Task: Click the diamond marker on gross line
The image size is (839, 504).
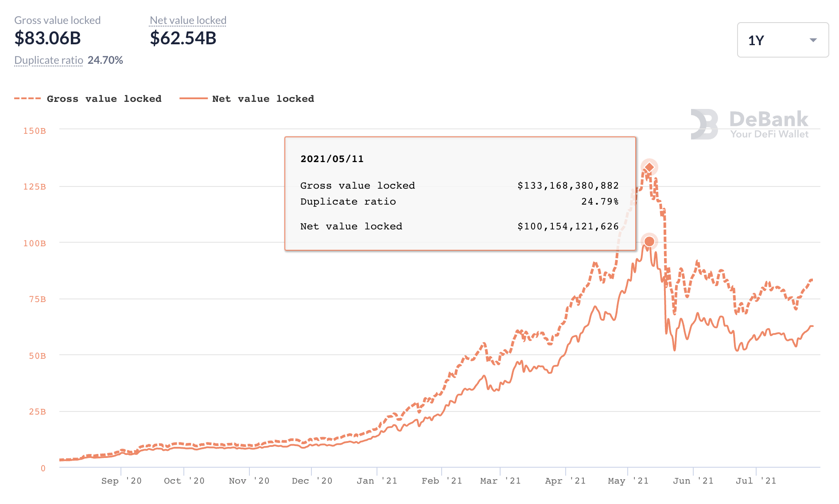Action: (x=649, y=167)
